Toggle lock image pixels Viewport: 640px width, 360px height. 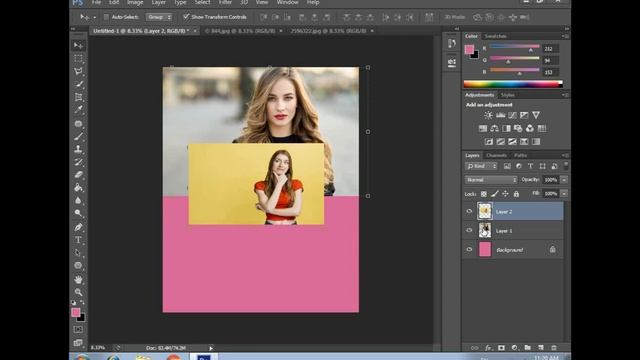[495, 194]
